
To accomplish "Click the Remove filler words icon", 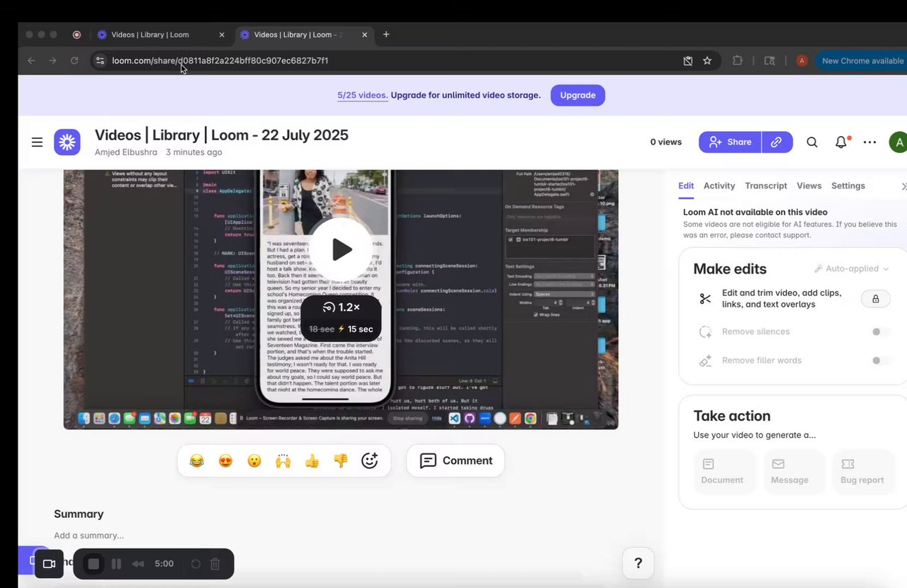I will (705, 361).
